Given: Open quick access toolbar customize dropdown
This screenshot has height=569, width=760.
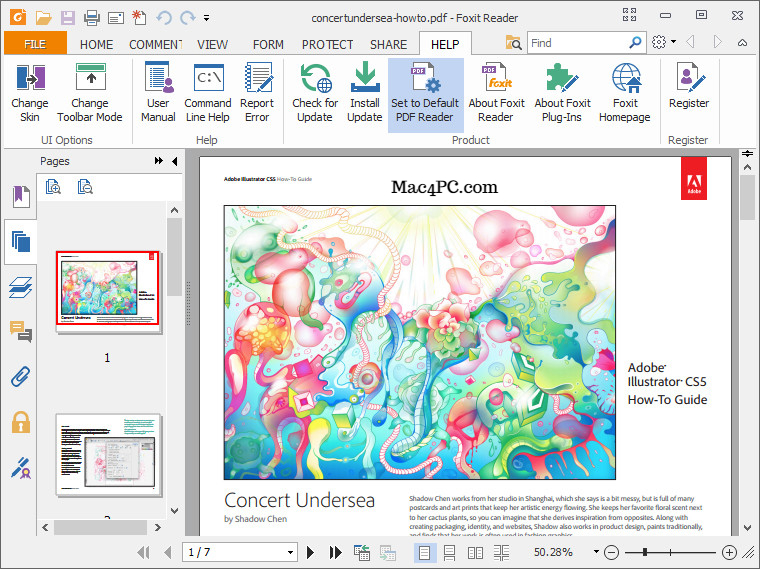Looking at the screenshot, I should [x=206, y=18].
